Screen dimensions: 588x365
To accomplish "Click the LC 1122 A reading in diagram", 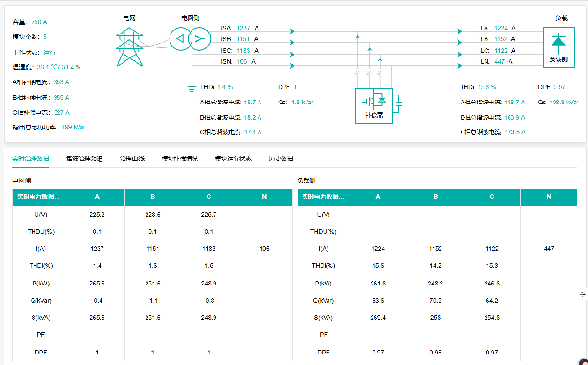I will coord(498,50).
